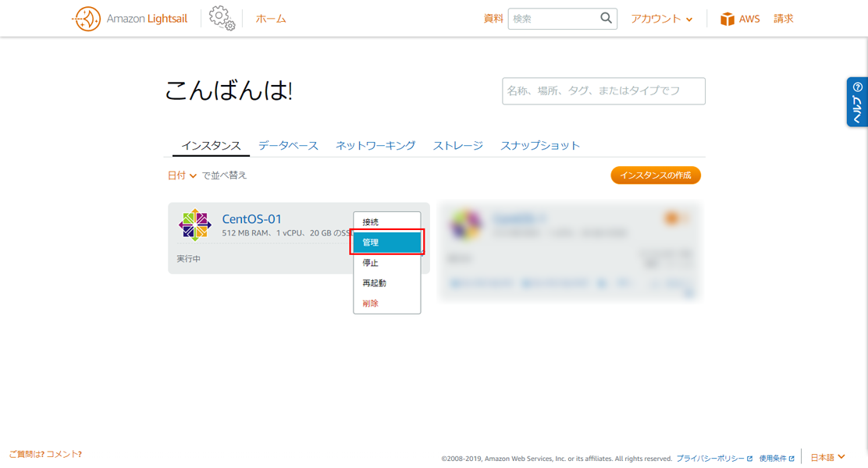
Task: Open 資料 documentation link
Action: [x=493, y=19]
